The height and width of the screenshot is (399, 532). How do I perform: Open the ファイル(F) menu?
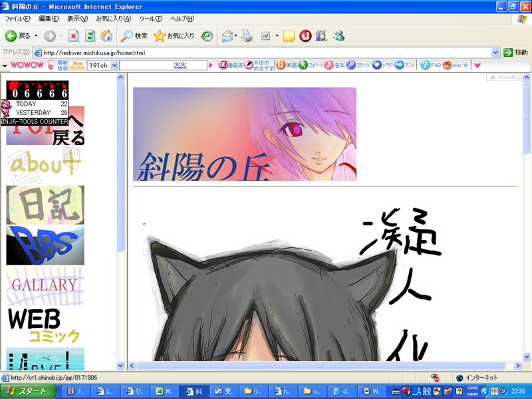(17, 19)
